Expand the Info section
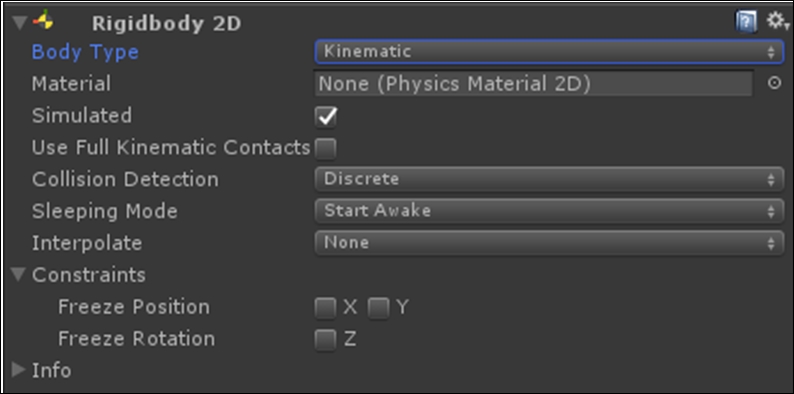 tap(19, 370)
